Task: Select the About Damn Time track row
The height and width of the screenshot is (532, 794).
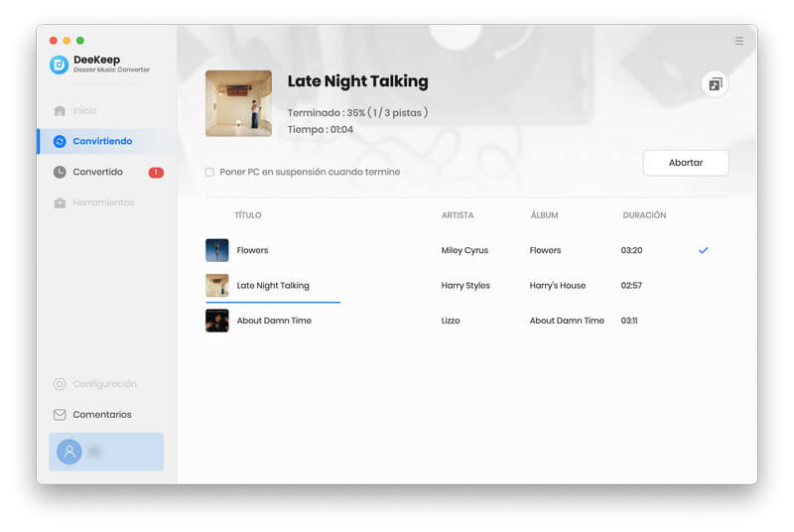Action: (x=457, y=321)
